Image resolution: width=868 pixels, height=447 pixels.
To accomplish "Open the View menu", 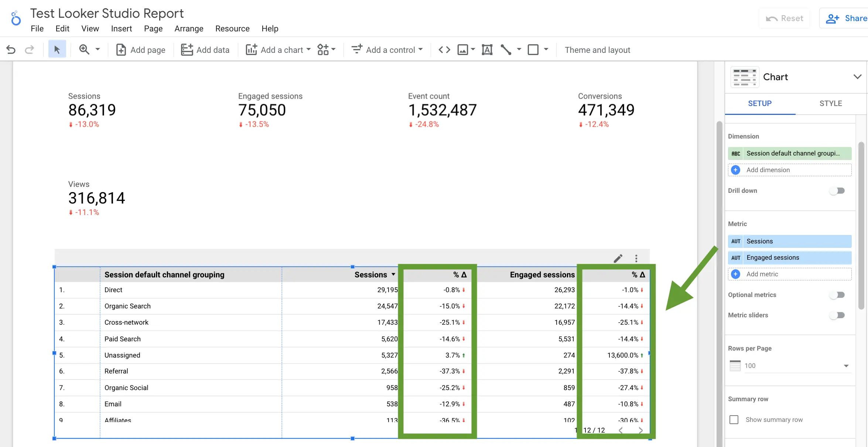I will tap(90, 28).
